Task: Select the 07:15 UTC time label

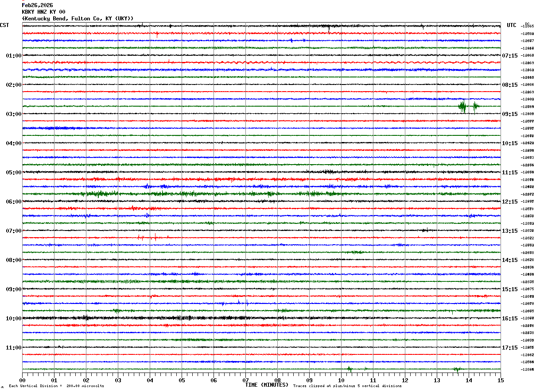Action: pos(510,56)
